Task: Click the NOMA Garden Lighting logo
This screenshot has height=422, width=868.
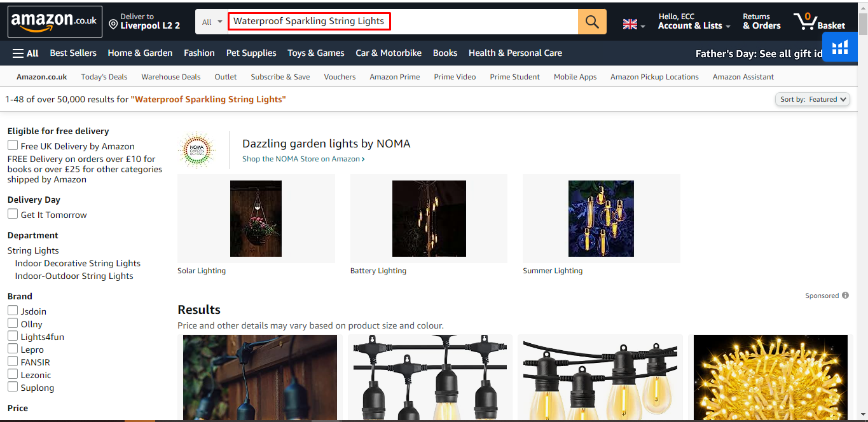Action: (197, 150)
